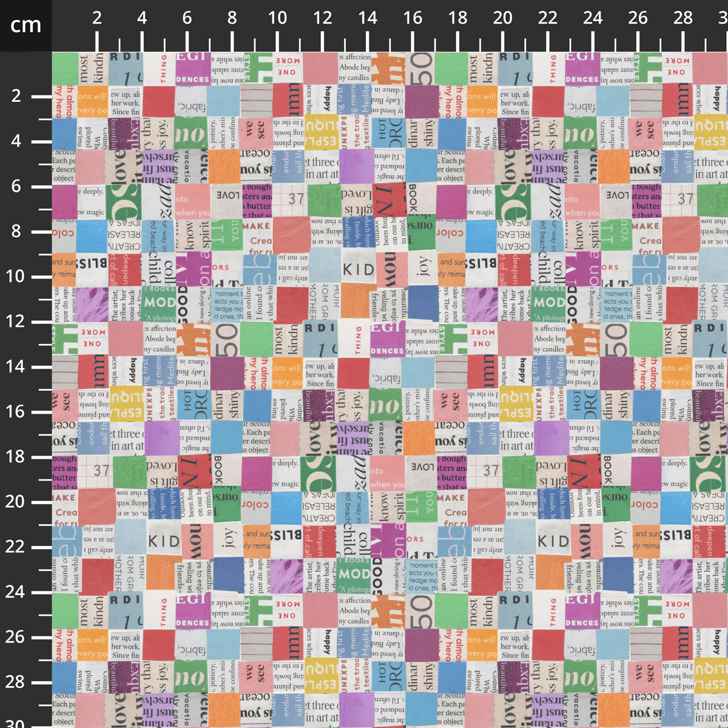Select the 16 mark on the horizontal ruler
This screenshot has width=728, height=728.
413,18
